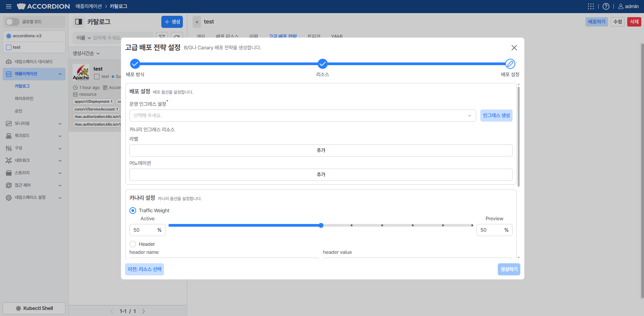Open the help question mark icon
The image size is (644, 316).
click(x=606, y=6)
